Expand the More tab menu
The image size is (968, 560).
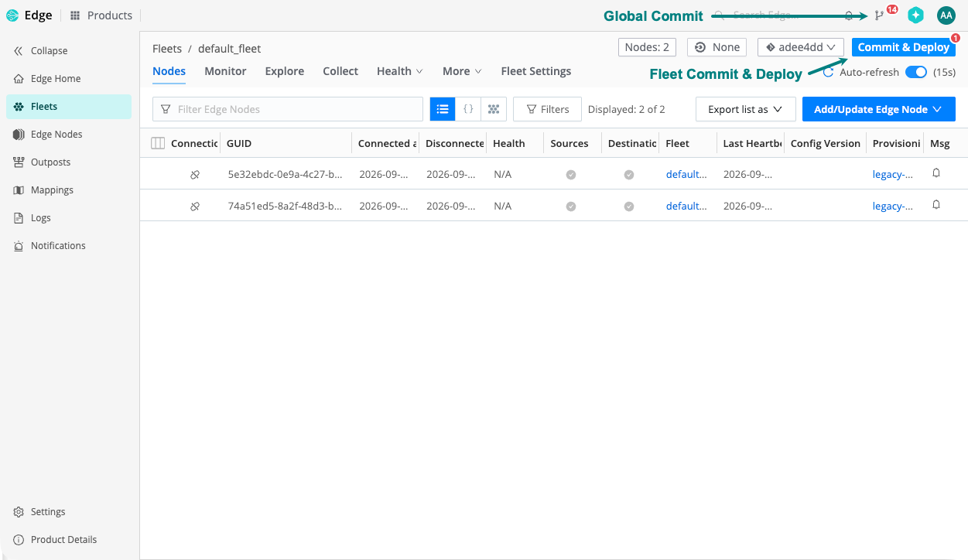[462, 71]
